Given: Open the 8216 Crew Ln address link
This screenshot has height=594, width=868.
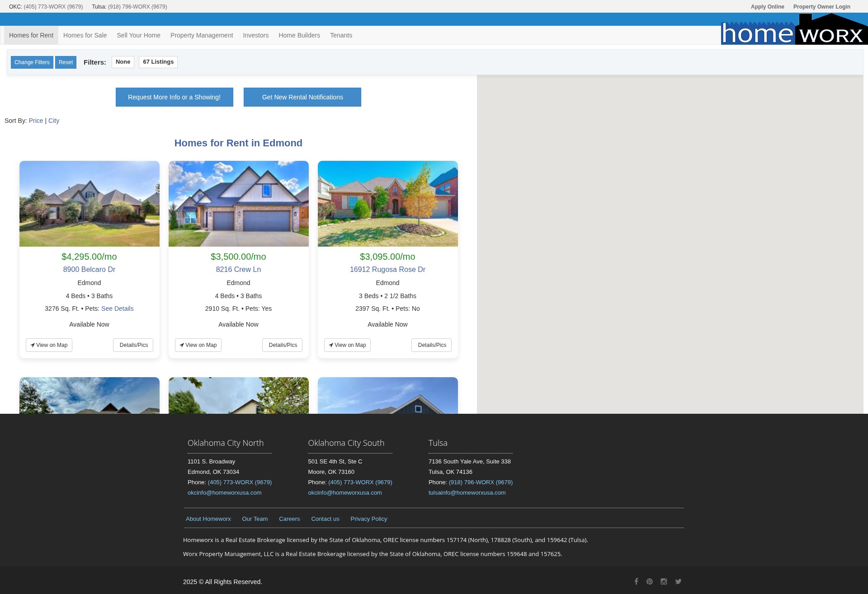Looking at the screenshot, I should coord(238,269).
